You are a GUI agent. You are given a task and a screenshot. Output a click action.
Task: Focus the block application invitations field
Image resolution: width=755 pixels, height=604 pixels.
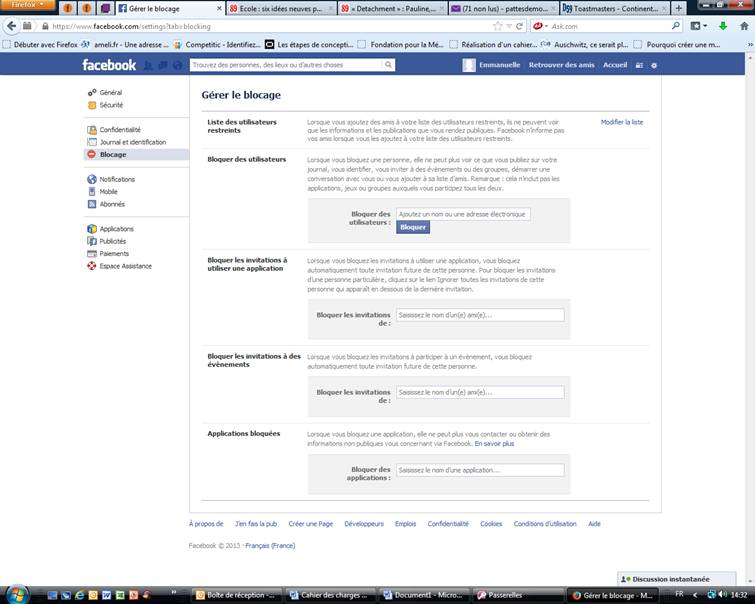[x=480, y=315]
